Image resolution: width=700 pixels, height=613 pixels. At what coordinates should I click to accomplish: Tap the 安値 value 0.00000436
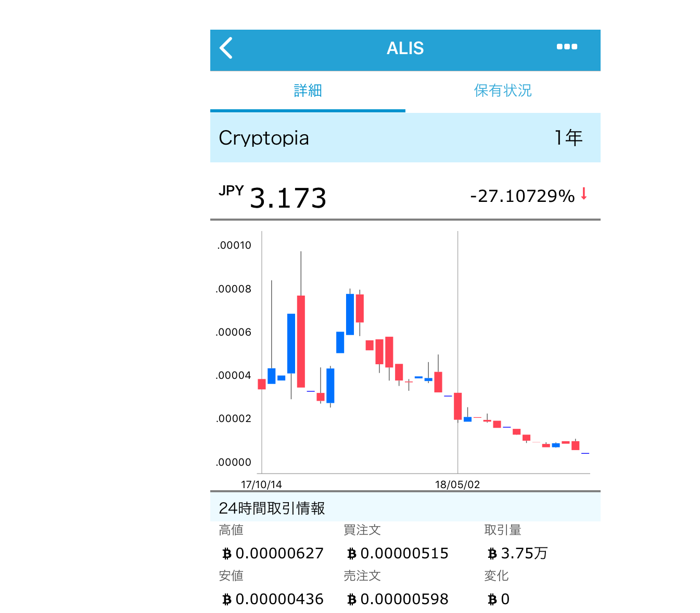[x=279, y=599]
